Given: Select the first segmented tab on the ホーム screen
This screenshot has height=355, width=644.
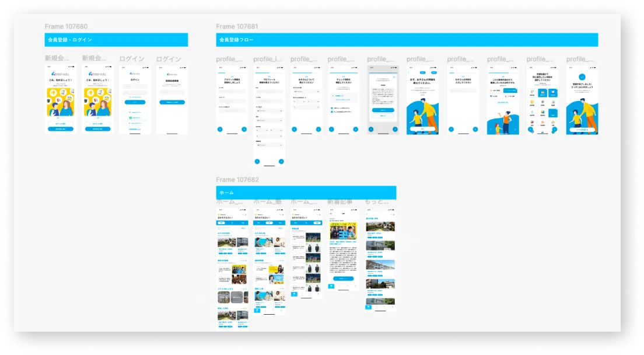Looking at the screenshot, I should 221,223.
